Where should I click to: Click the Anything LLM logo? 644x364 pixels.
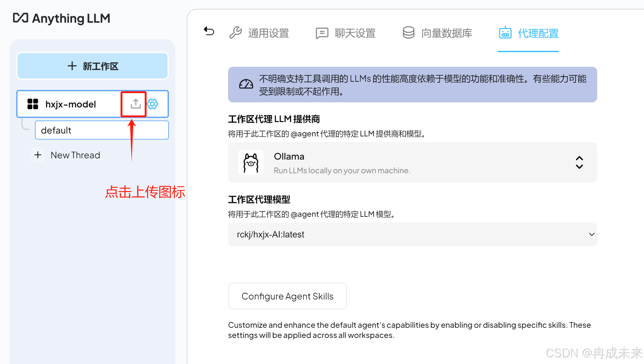click(x=61, y=18)
